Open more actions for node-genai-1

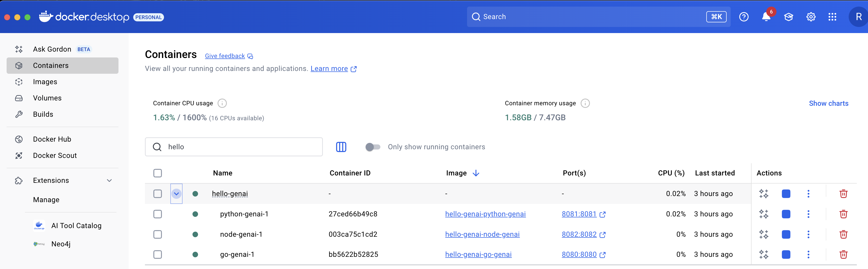[808, 234]
